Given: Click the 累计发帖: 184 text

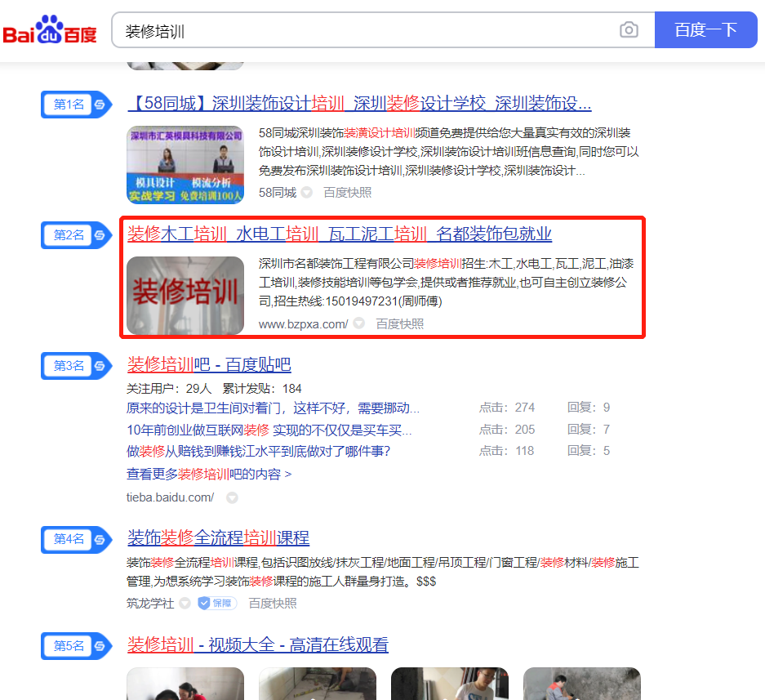Looking at the screenshot, I should (262, 389).
